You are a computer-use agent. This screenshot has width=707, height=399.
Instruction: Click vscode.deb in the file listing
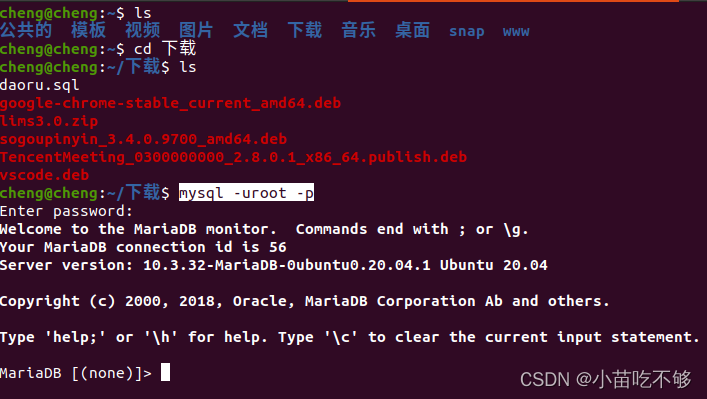click(44, 175)
